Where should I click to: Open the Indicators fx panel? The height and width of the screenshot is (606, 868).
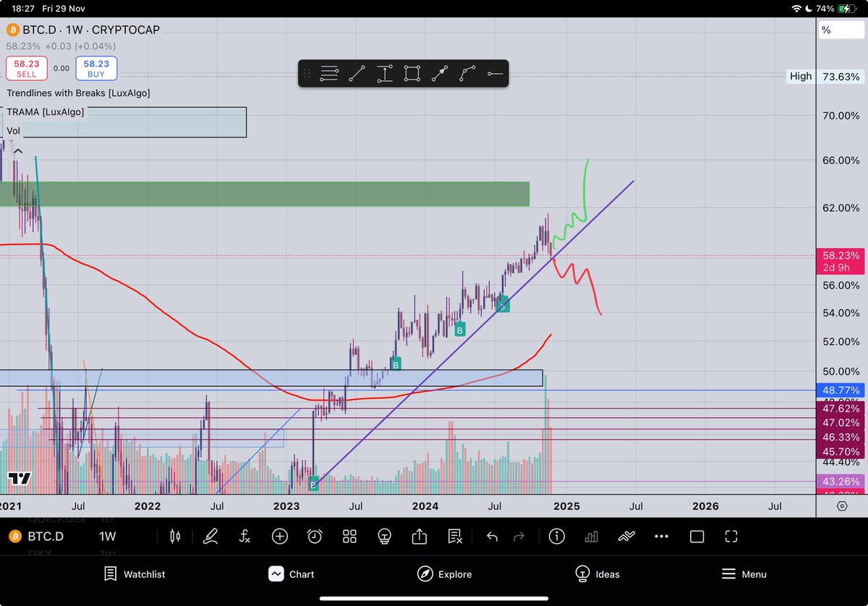[244, 537]
